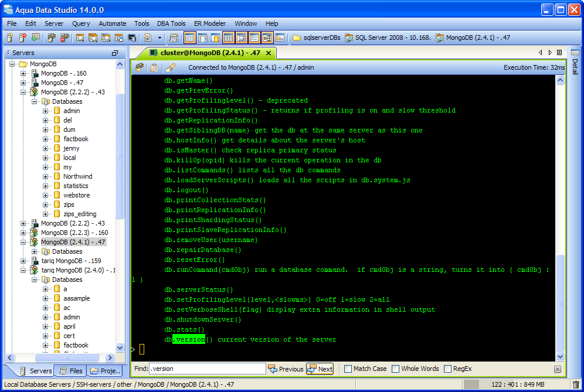This screenshot has width=584, height=392.
Task: Expand the factbook database under MongoDB (2.2.2)
Action: [x=45, y=139]
